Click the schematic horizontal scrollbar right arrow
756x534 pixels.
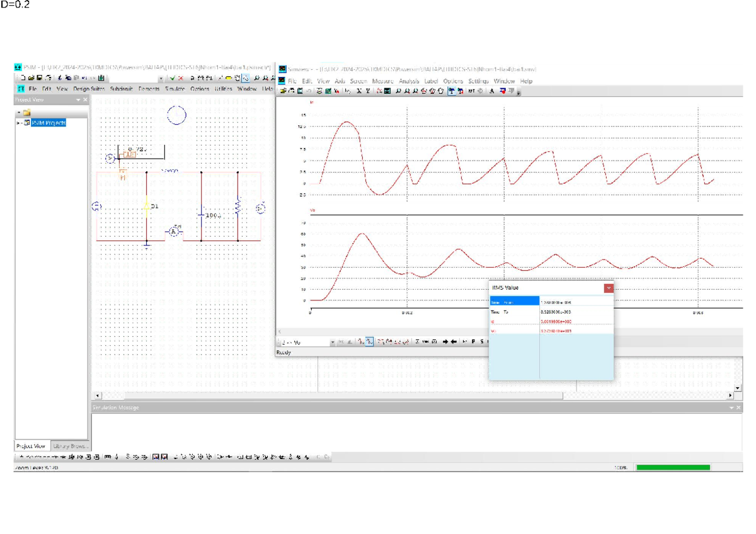731,395
